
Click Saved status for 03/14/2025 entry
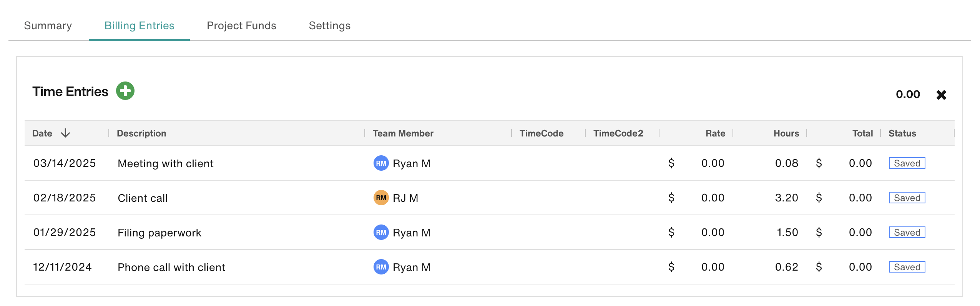pyautogui.click(x=907, y=163)
